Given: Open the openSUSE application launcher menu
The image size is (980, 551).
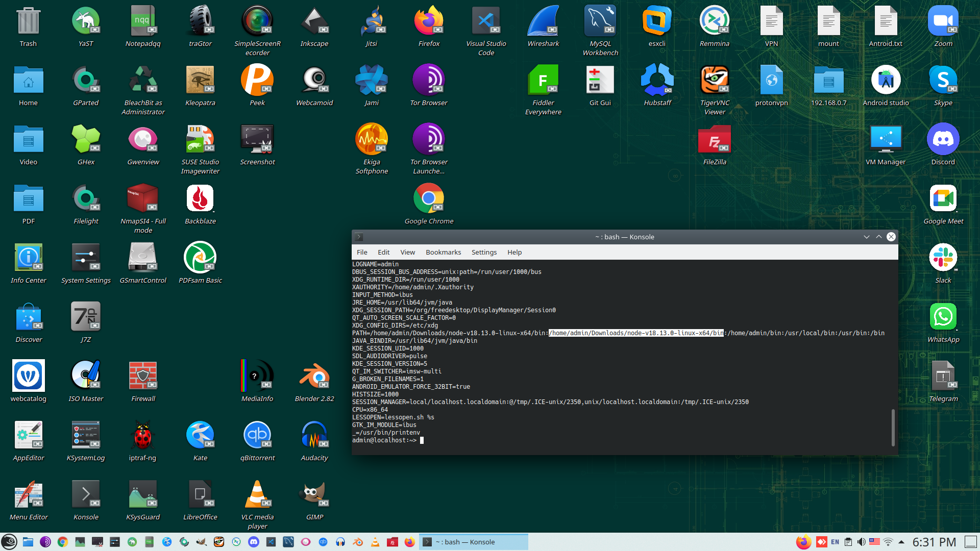Looking at the screenshot, I should pyautogui.click(x=9, y=542).
